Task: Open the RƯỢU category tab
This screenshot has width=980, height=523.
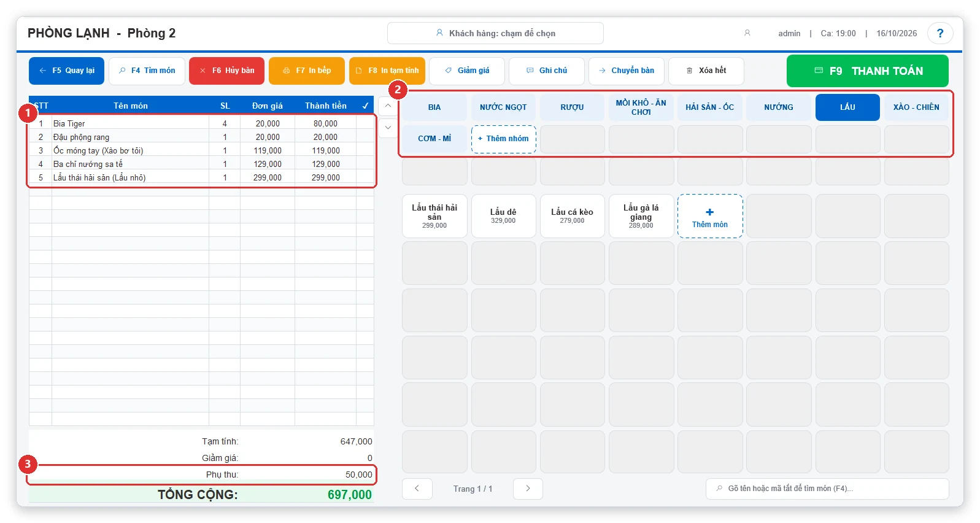Action: (572, 107)
